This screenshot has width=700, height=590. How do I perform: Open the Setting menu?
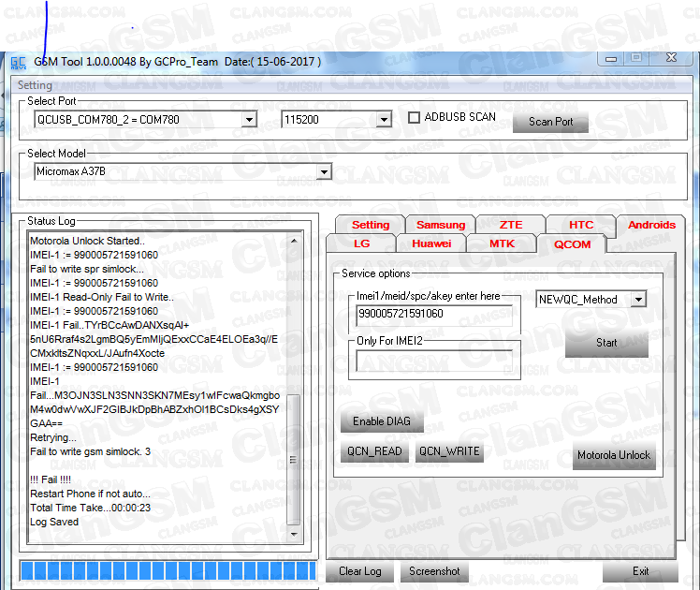coord(35,85)
